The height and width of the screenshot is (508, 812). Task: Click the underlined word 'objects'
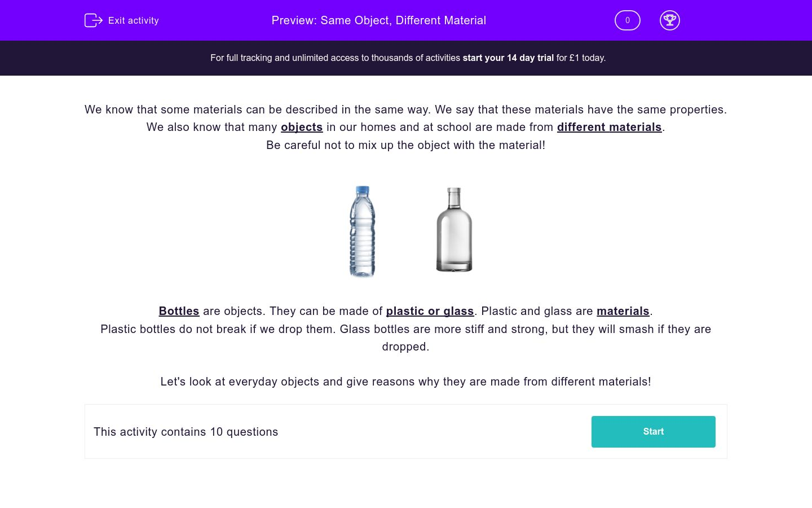pyautogui.click(x=302, y=127)
